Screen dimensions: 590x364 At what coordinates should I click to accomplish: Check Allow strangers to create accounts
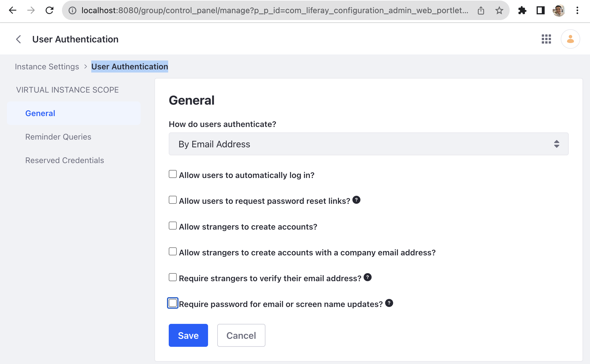pos(173,226)
